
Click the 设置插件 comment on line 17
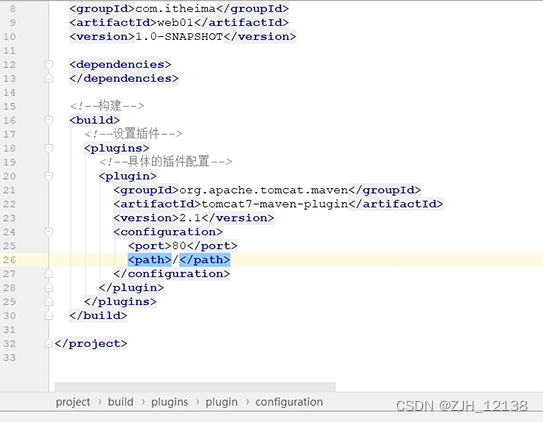[x=133, y=134]
